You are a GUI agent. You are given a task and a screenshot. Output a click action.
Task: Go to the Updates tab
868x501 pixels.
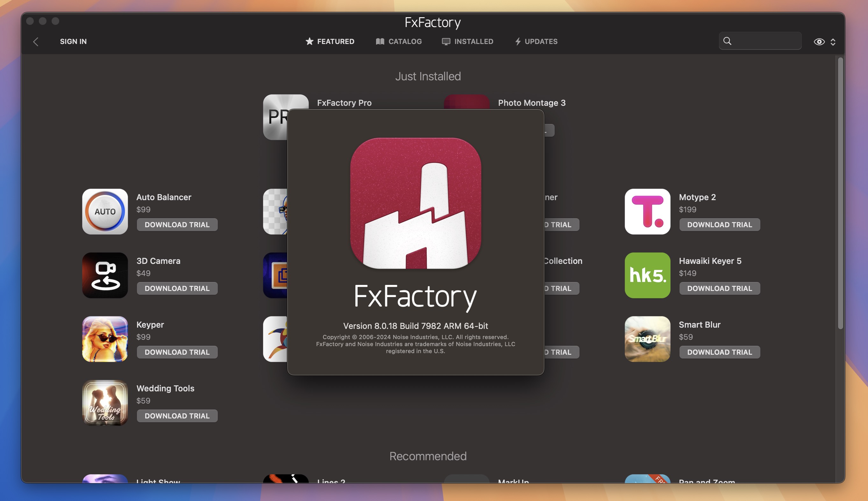[536, 41]
